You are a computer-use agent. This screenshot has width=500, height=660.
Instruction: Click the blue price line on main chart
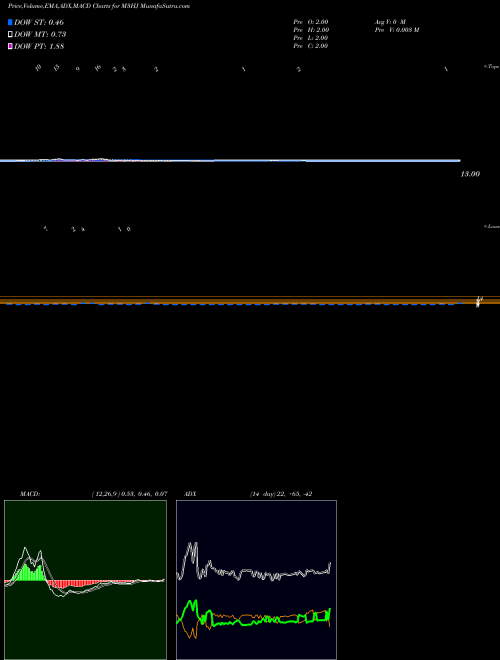(x=230, y=160)
